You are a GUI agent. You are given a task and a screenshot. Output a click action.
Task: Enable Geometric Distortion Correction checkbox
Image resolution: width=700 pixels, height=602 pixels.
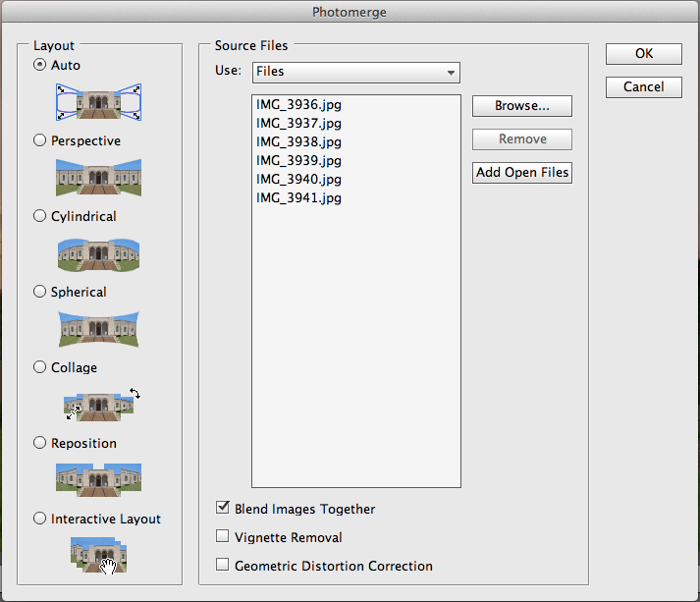[x=222, y=565]
